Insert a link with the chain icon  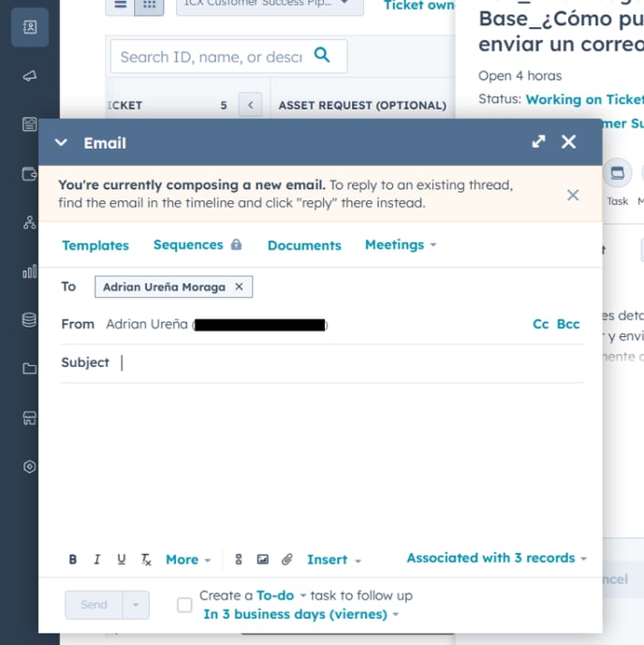[x=239, y=560]
